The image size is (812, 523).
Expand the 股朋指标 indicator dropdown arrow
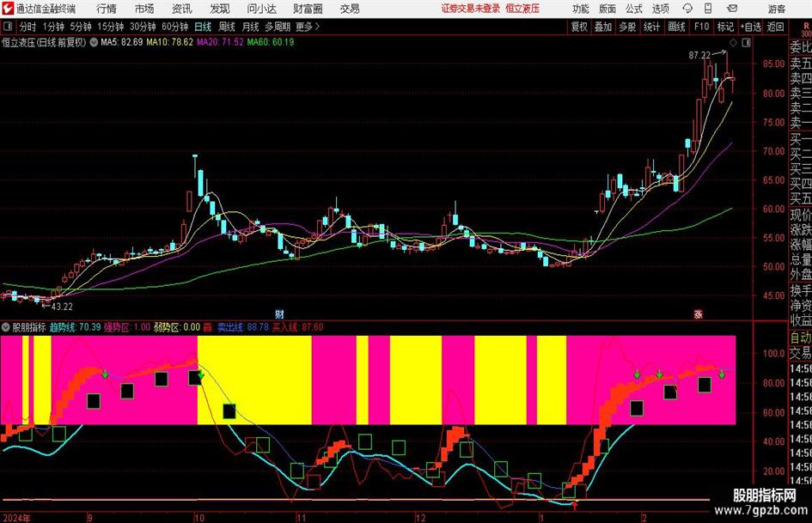[x=6, y=327]
